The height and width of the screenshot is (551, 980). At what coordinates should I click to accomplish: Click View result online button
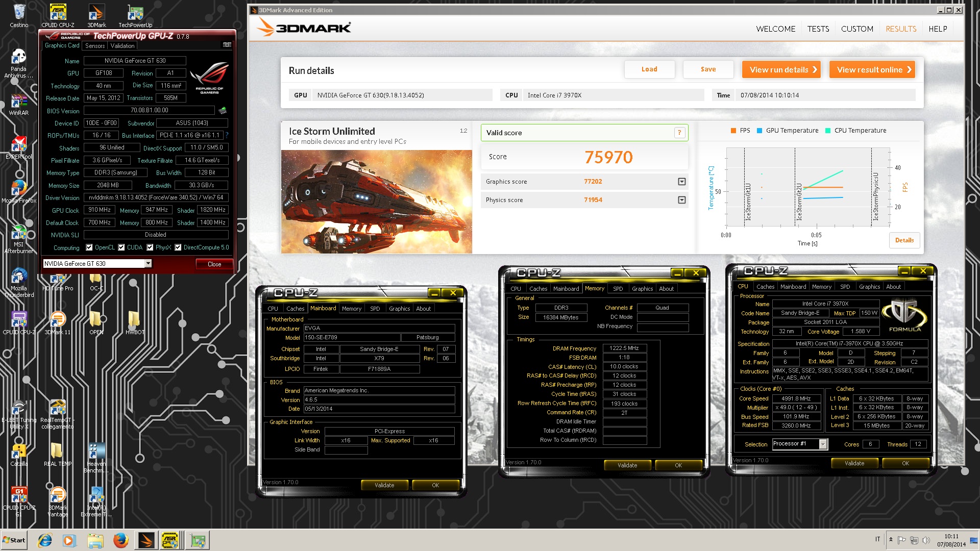coord(872,70)
